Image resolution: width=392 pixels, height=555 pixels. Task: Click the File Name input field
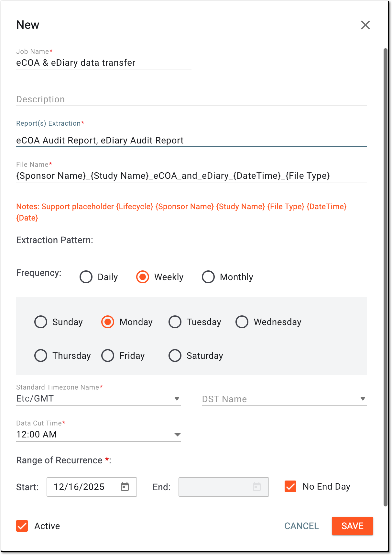pos(191,176)
